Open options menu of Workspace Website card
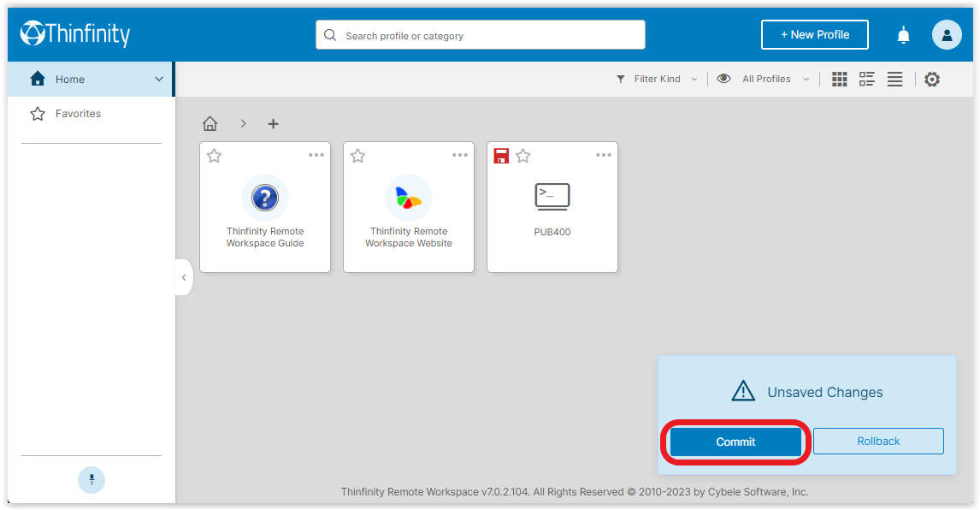This screenshot has height=510, width=980. [x=460, y=155]
